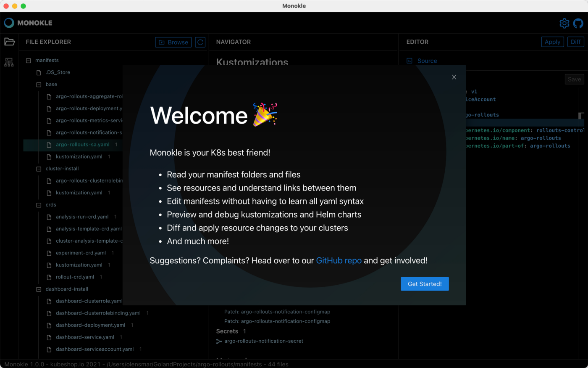This screenshot has height=368, width=588.
Task: Click the refresh folder icon button
Action: point(200,42)
